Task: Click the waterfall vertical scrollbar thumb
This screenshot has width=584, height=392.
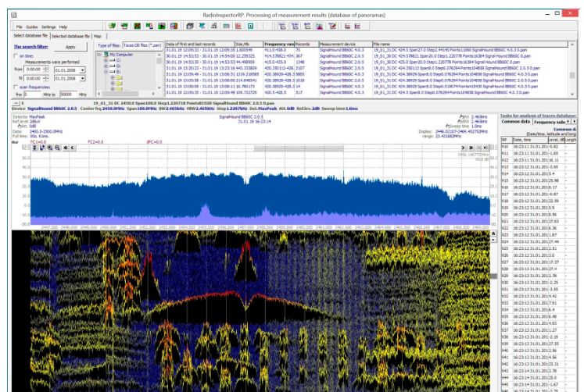Action: [x=493, y=276]
